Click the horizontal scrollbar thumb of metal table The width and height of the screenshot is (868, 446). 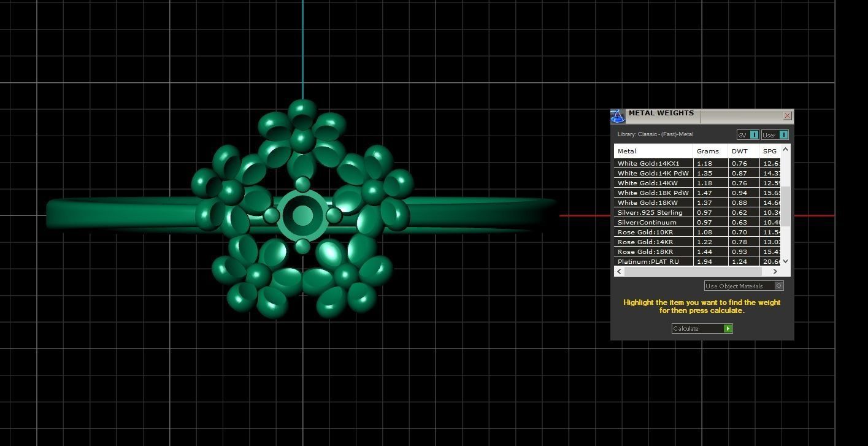pos(693,271)
